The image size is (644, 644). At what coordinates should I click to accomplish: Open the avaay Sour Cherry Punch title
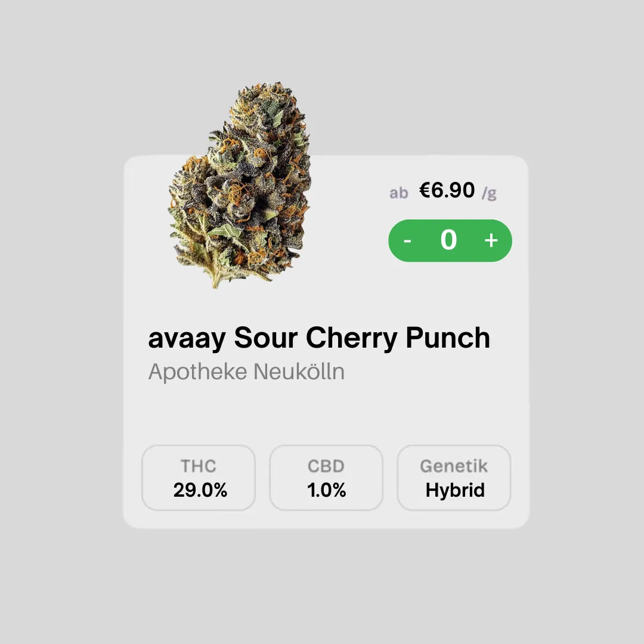(x=319, y=338)
